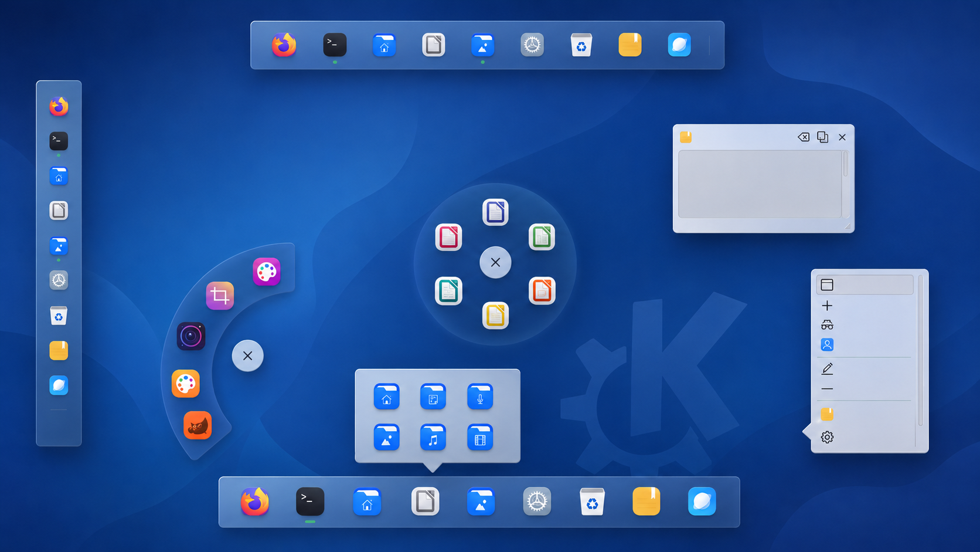
Task: Choose the plus entry in the context menu
Action: click(x=827, y=306)
